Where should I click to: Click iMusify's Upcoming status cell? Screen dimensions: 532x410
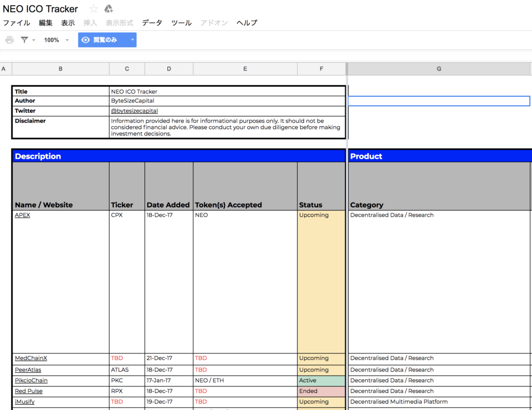tap(321, 402)
